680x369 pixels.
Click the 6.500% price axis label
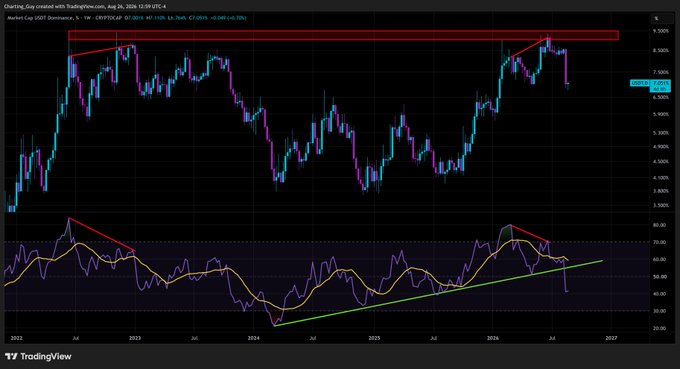[x=661, y=98]
